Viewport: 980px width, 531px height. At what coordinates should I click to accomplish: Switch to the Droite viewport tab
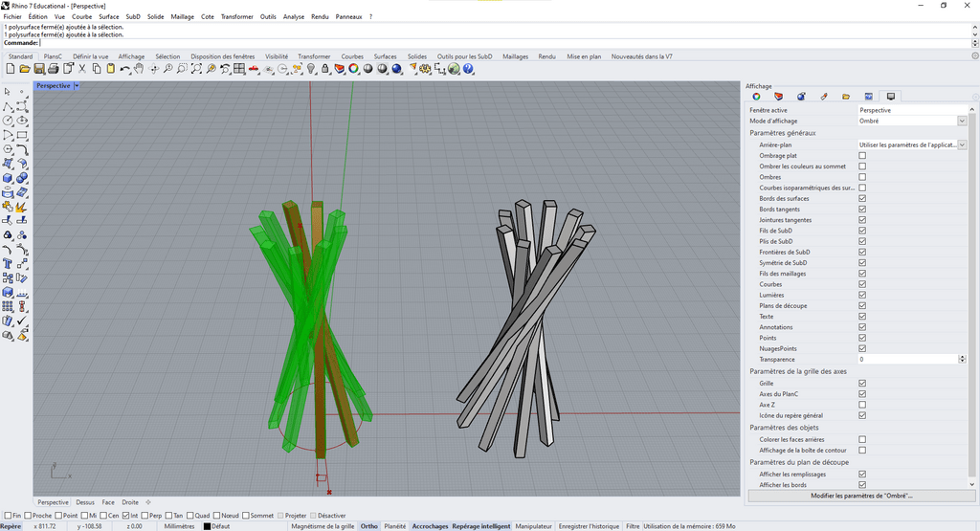[x=130, y=502]
